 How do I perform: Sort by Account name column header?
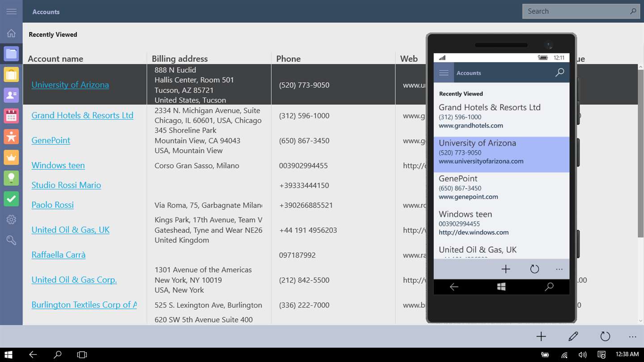[x=55, y=59]
